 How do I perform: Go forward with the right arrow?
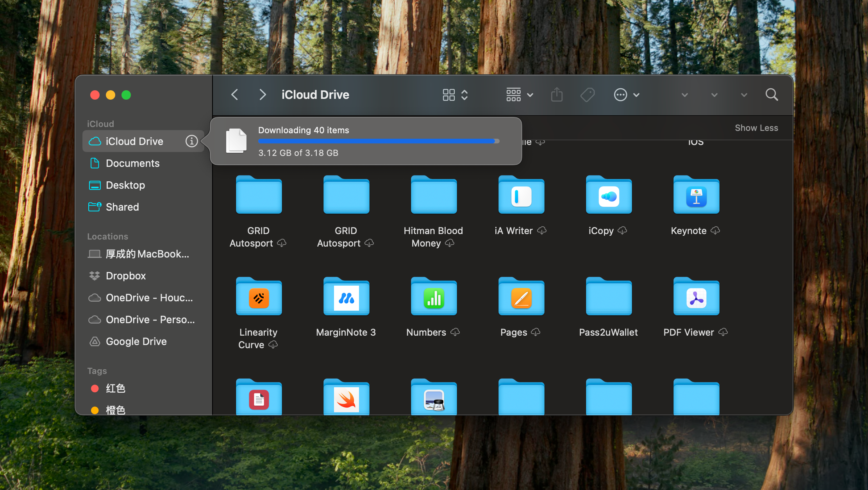tap(263, 95)
